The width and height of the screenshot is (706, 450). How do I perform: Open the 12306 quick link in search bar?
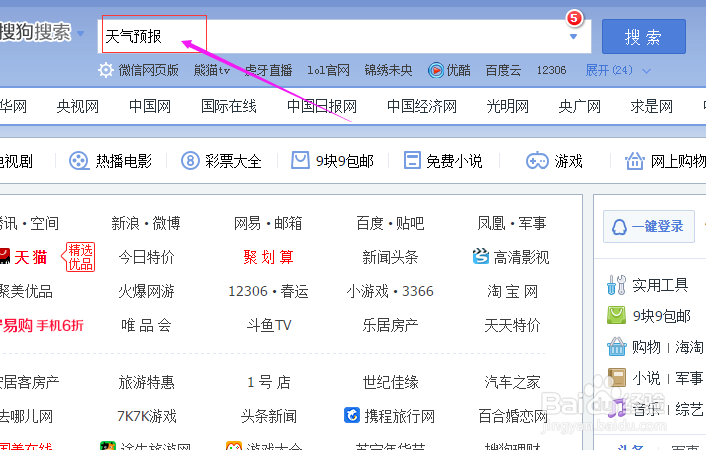pos(551,70)
